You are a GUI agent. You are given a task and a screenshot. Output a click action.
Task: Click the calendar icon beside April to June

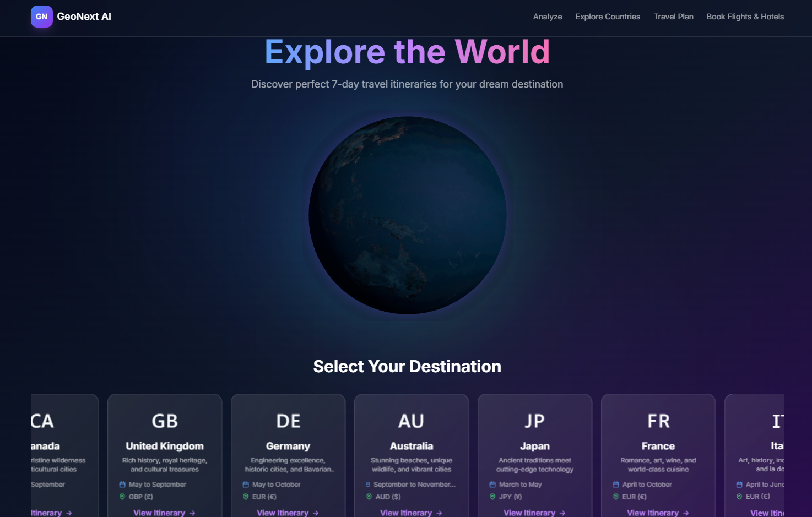(739, 485)
